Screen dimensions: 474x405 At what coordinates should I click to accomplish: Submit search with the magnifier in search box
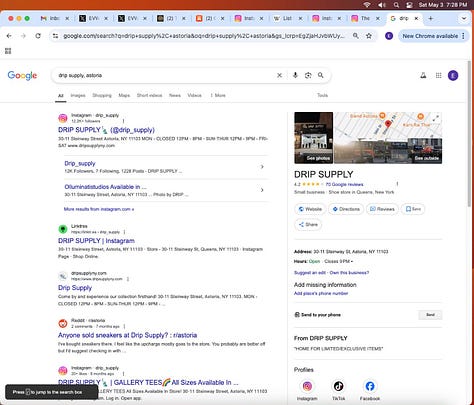321,75
